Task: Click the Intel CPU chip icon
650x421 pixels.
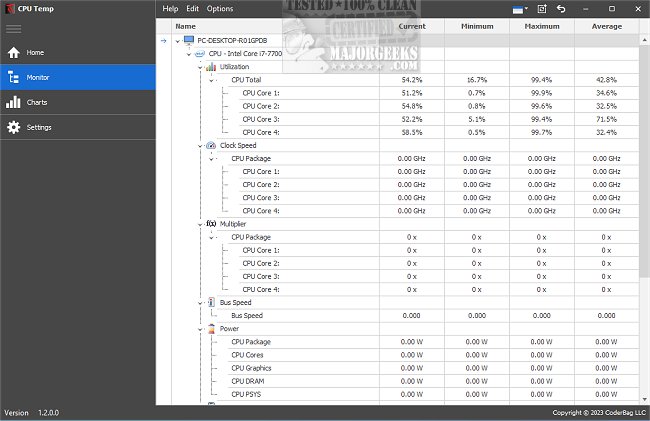Action: [200, 54]
